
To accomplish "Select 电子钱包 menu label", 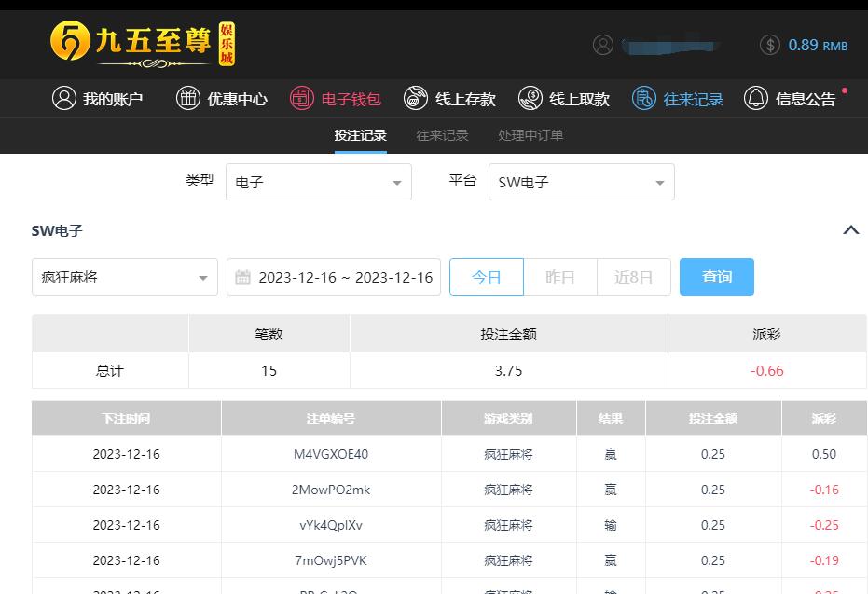I will (351, 99).
